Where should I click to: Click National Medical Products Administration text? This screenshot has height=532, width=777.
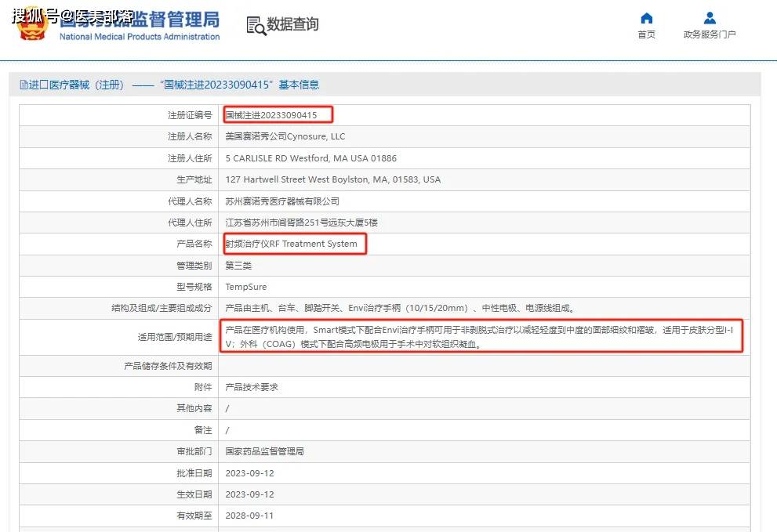pos(140,37)
